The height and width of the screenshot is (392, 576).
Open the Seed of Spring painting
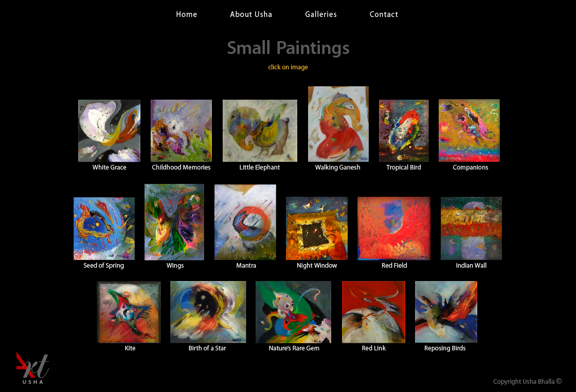click(104, 229)
